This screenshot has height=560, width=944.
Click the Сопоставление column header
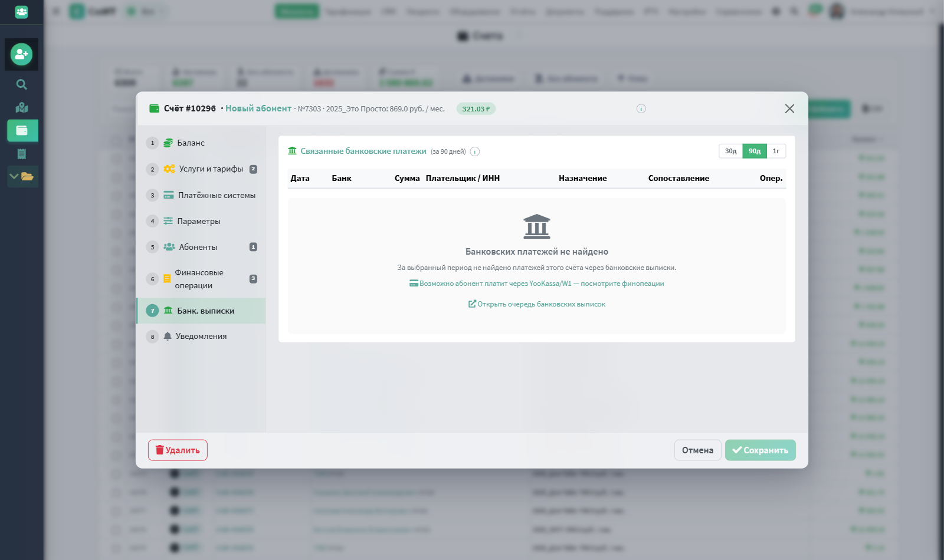pyautogui.click(x=678, y=178)
